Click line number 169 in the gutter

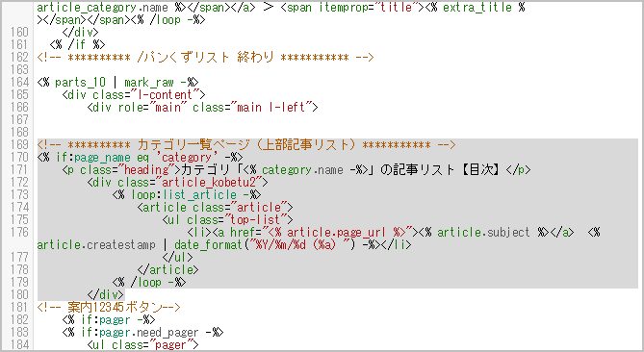tap(19, 145)
